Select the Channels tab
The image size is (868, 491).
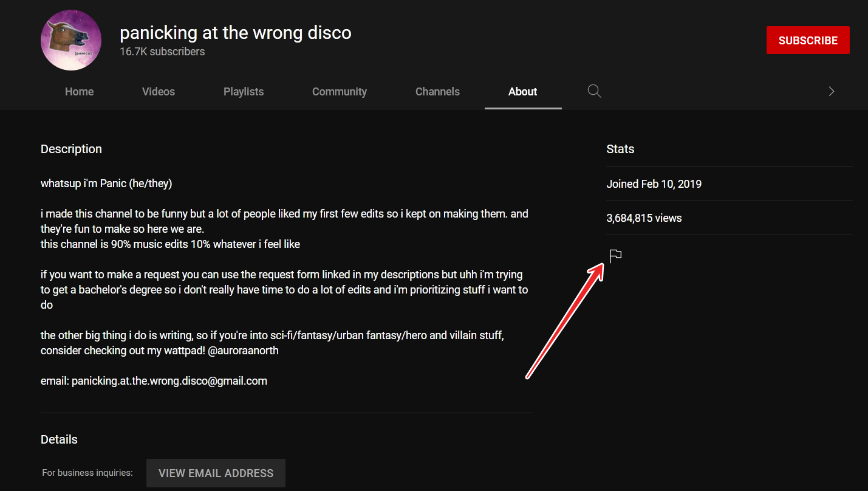pos(437,91)
